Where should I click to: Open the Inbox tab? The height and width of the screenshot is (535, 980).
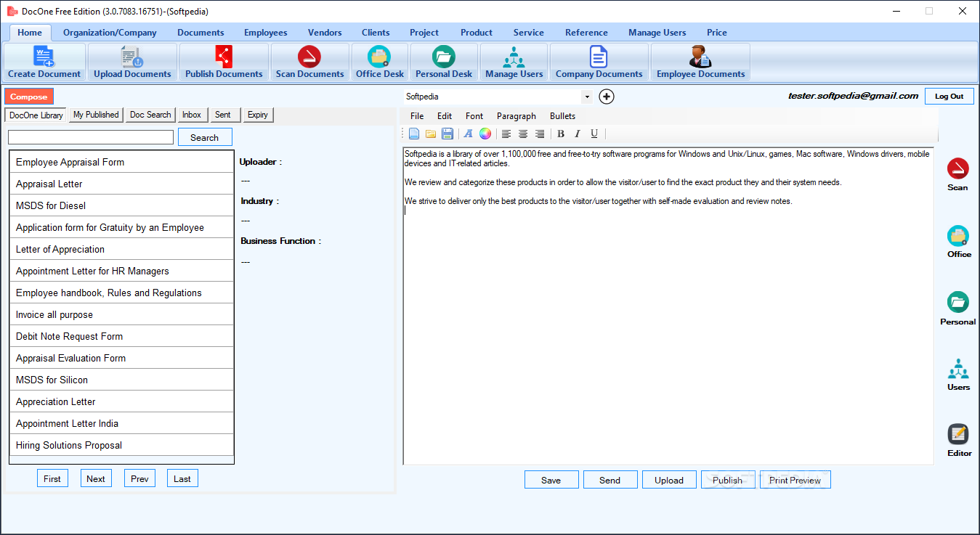pyautogui.click(x=192, y=115)
